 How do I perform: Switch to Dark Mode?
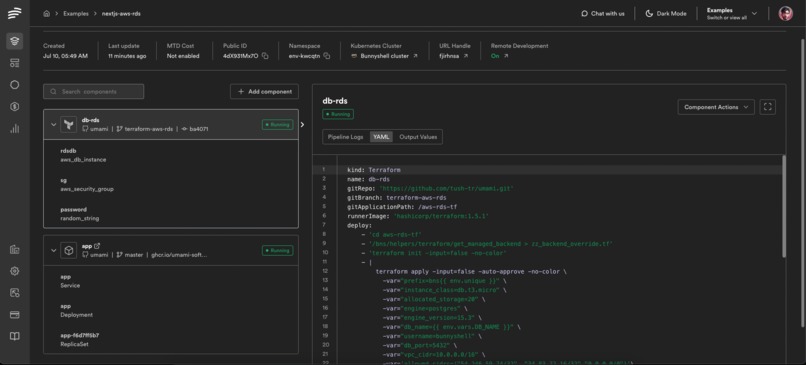tap(666, 14)
